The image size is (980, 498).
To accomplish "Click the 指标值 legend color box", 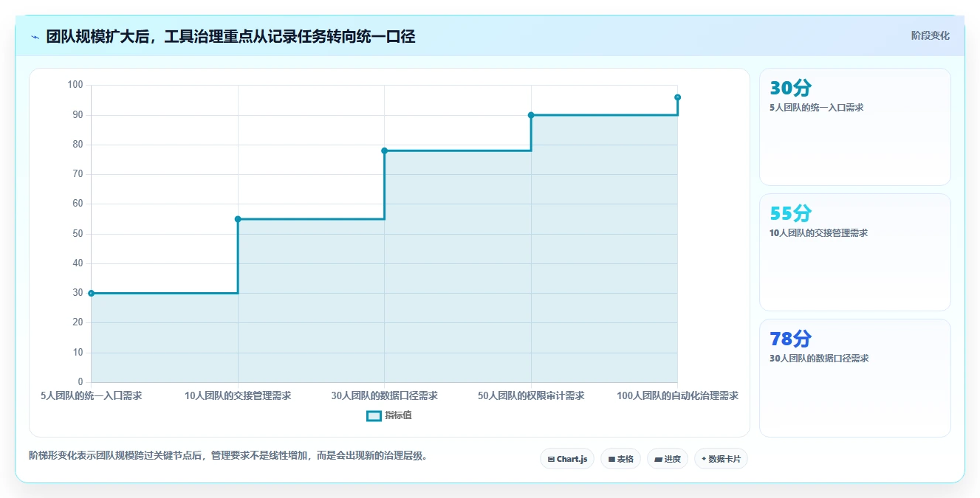I will [x=374, y=415].
